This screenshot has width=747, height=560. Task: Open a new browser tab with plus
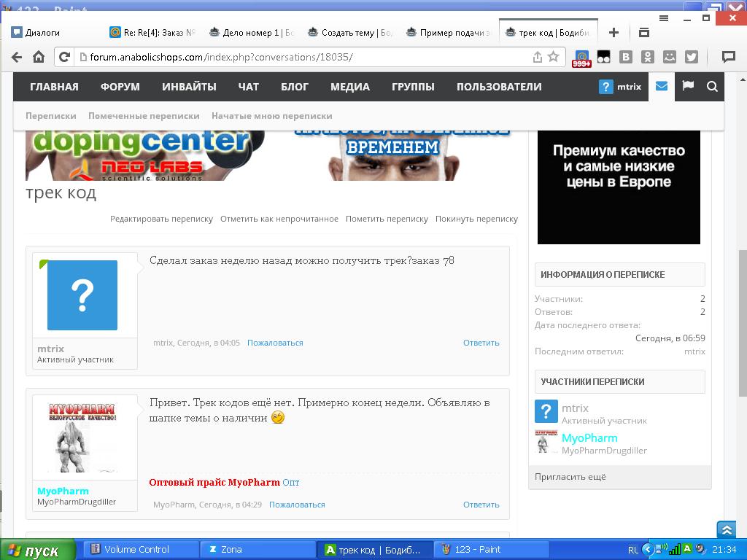(x=614, y=32)
